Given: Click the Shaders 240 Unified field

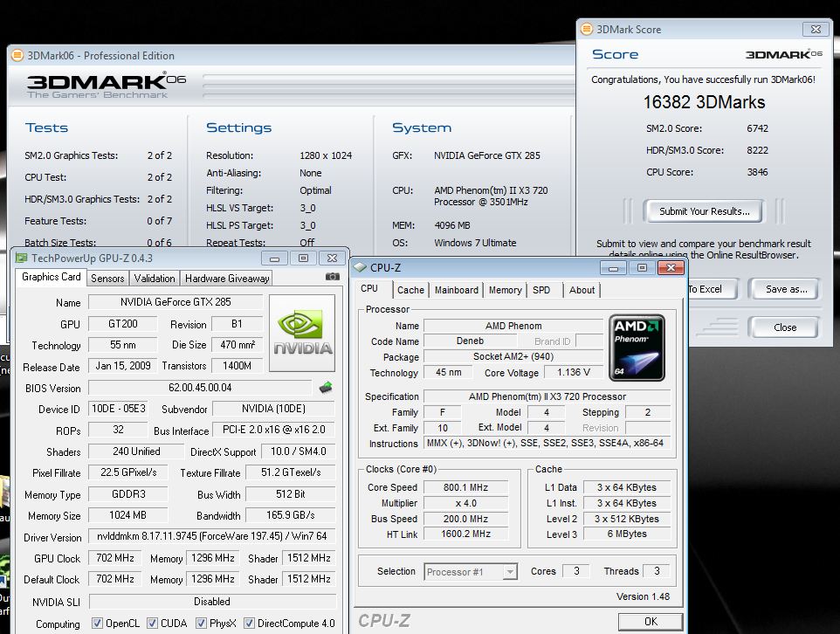Looking at the screenshot, I should pos(136,451).
